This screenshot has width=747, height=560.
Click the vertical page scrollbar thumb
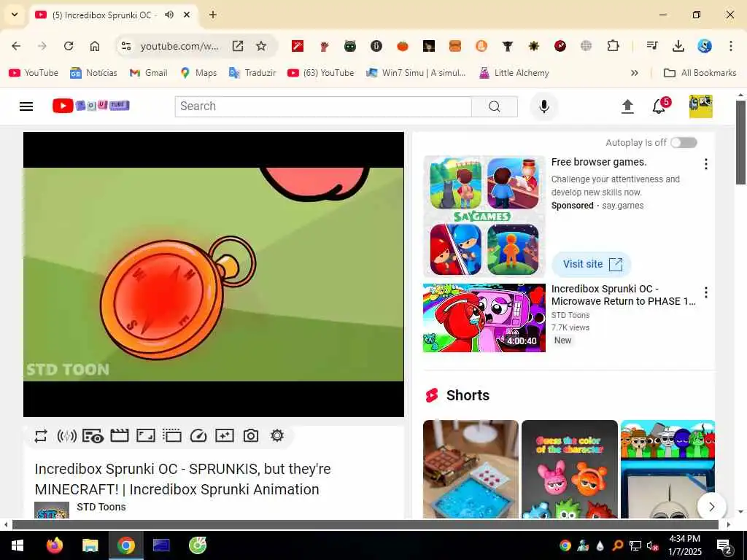point(740,142)
